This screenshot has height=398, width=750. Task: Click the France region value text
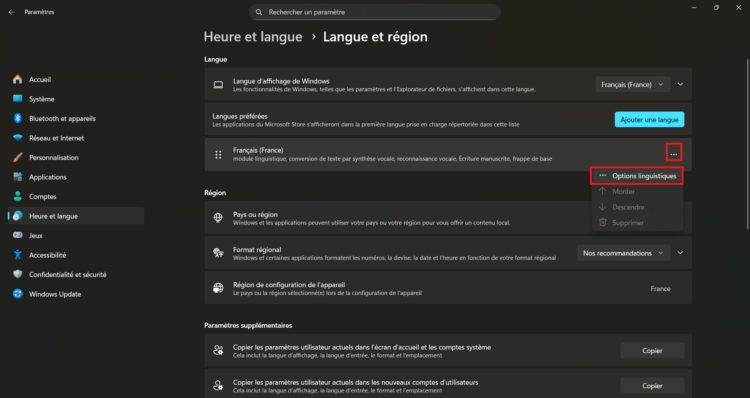660,288
